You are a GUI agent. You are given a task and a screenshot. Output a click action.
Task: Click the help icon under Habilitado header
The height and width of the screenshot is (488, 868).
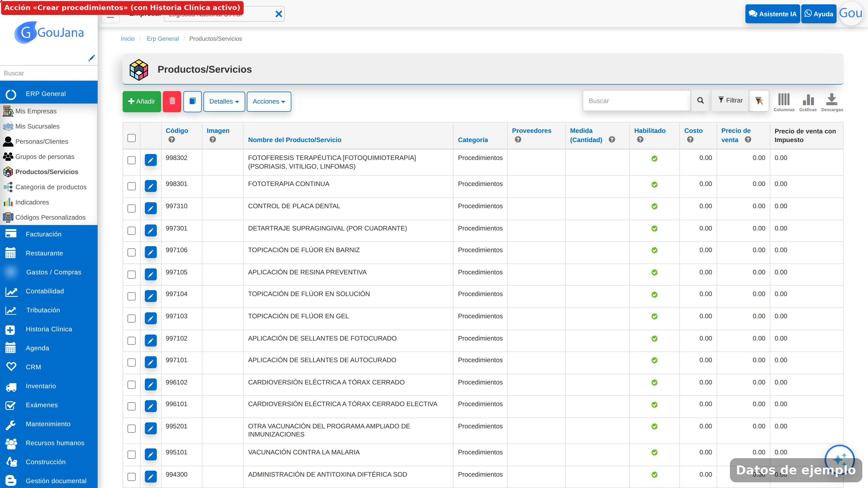pyautogui.click(x=640, y=139)
